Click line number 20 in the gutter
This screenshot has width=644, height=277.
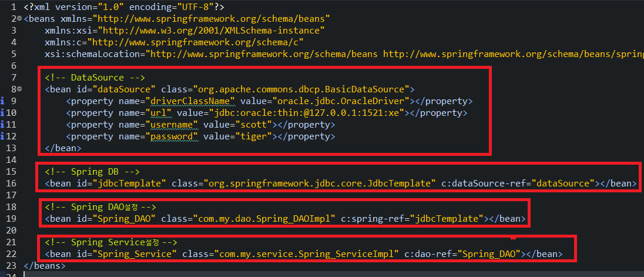12,230
